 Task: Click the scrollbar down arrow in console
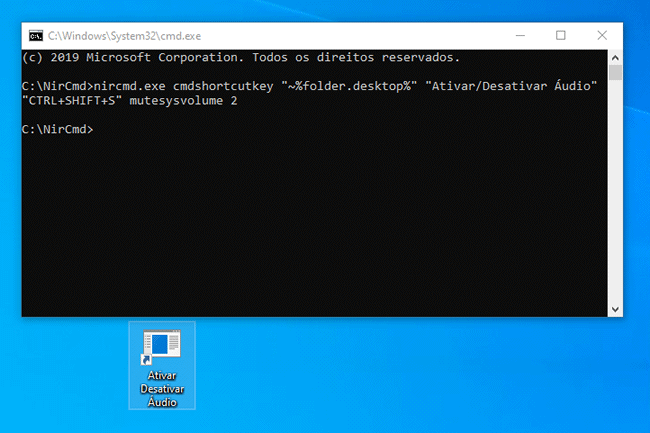(x=615, y=310)
